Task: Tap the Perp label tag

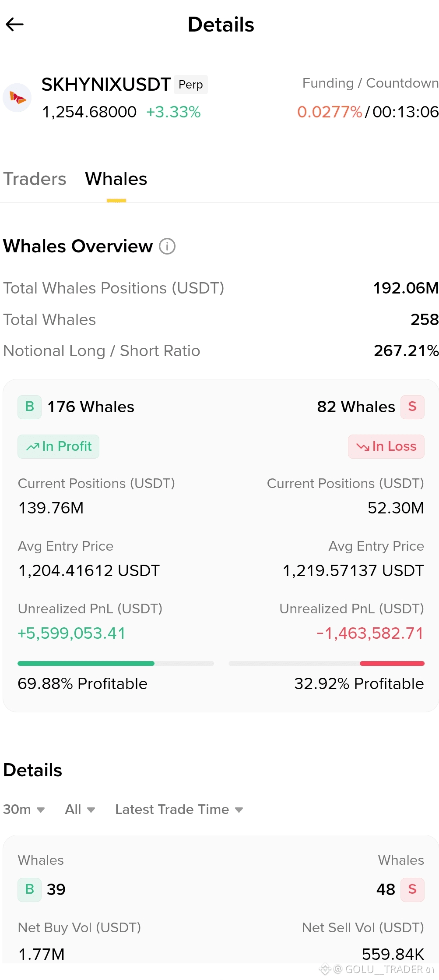Action: [x=191, y=85]
